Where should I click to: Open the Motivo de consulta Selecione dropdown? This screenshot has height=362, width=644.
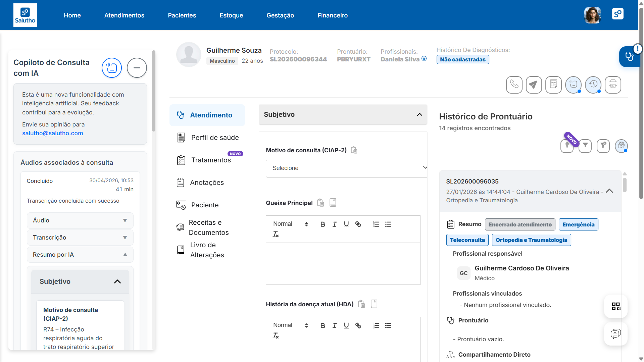pyautogui.click(x=346, y=168)
